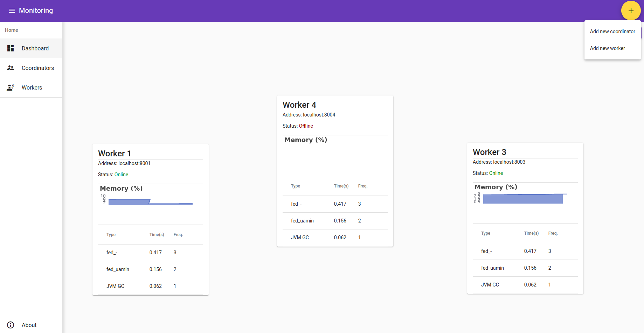Screen dimensions: 644x333
Task: Click the Monitoring title
Action: click(x=36, y=10)
